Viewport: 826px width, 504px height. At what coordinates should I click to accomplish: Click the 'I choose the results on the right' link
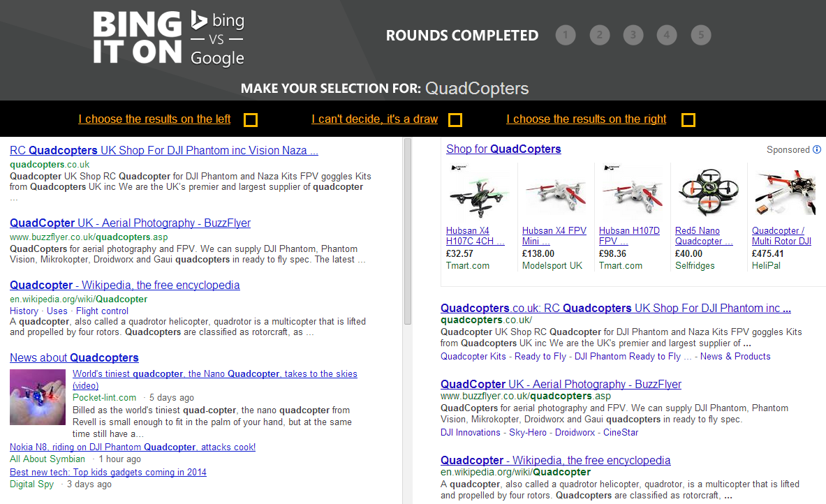[587, 119]
